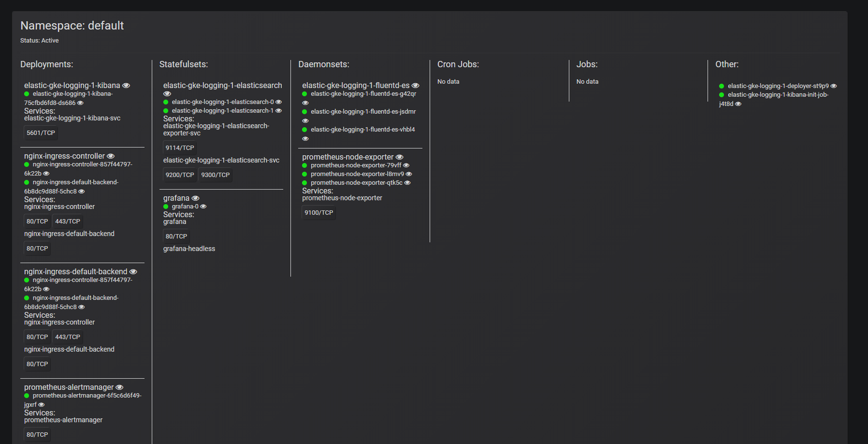Viewport: 868px width, 444px height.
Task: Click eye icon for fluentd-es-g42qr pod
Action: (305, 103)
